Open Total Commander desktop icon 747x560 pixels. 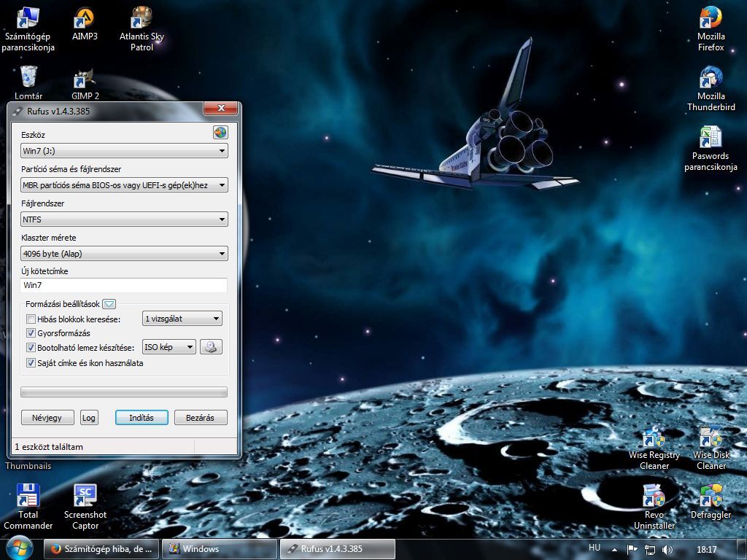click(28, 507)
